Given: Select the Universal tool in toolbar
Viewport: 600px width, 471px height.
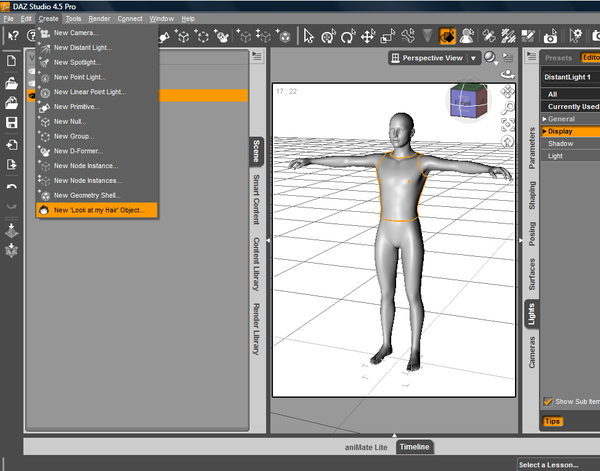Looking at the screenshot, I should pyautogui.click(x=328, y=36).
